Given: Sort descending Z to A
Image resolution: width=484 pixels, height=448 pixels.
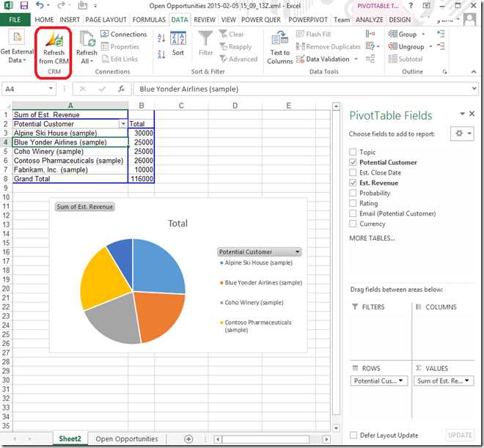Looking at the screenshot, I should (x=161, y=54).
